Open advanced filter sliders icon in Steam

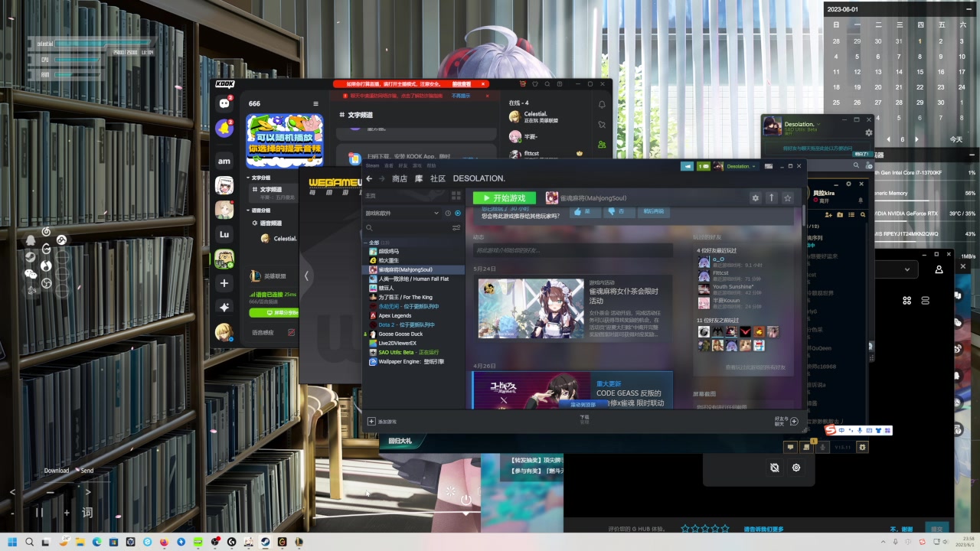(456, 227)
